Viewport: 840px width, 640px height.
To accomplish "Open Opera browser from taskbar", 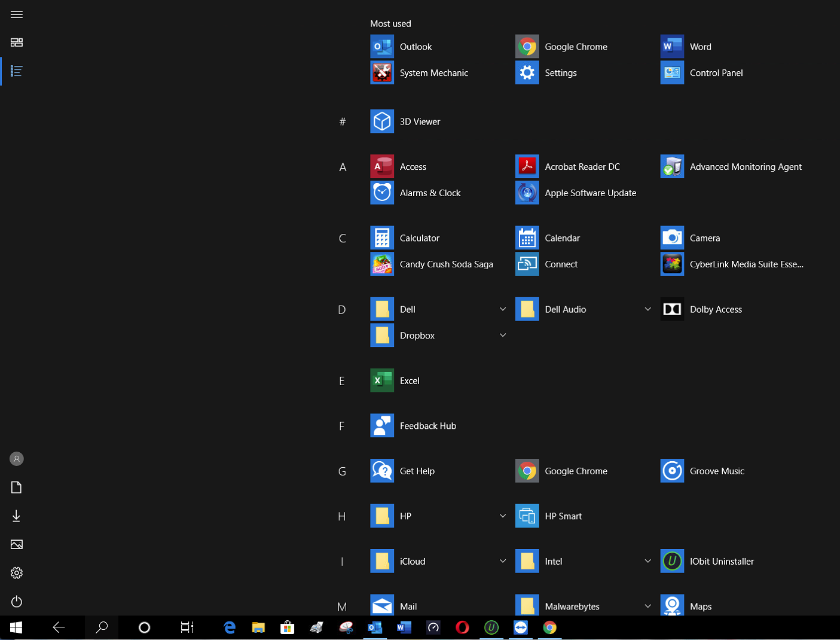I will (462, 627).
